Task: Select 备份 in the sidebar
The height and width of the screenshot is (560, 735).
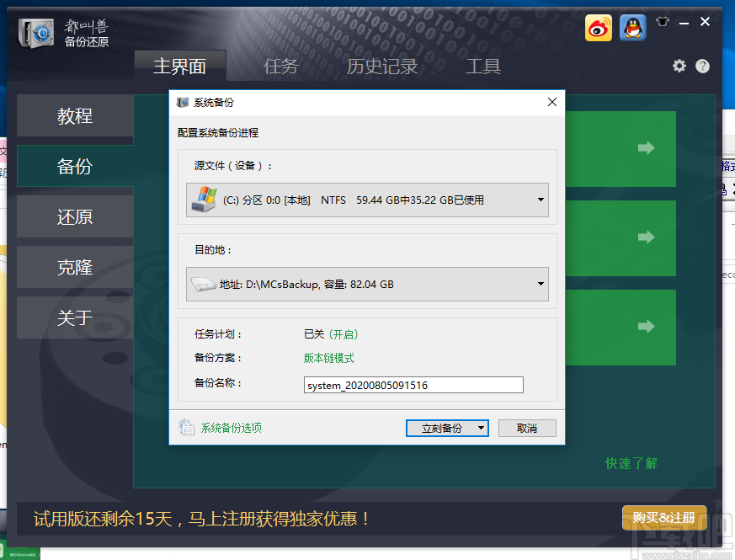Action: pos(75,166)
